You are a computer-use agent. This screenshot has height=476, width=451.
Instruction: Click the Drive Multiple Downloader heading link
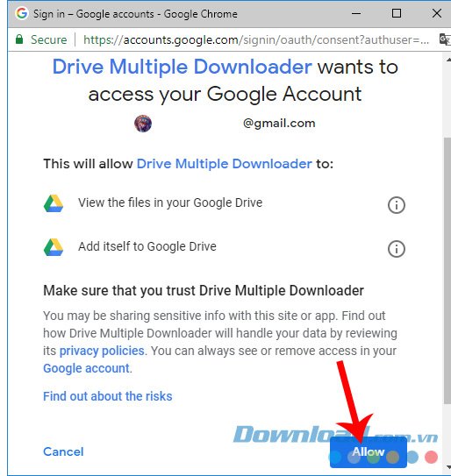pos(182,67)
